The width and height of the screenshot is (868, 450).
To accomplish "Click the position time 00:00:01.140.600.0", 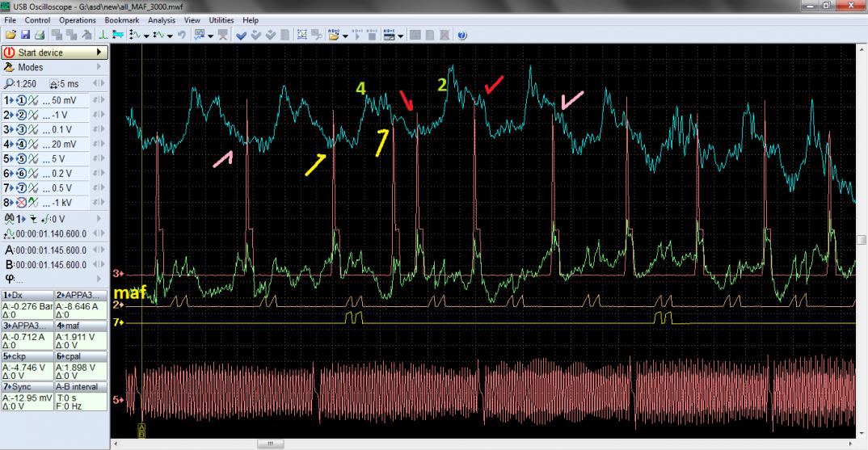I will tap(51, 234).
